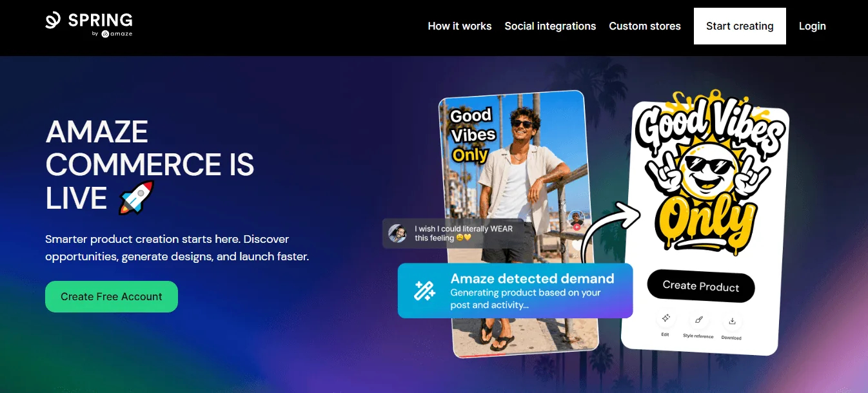The width and height of the screenshot is (868, 393).
Task: Open Social integrations from the navigation
Action: coord(550,26)
